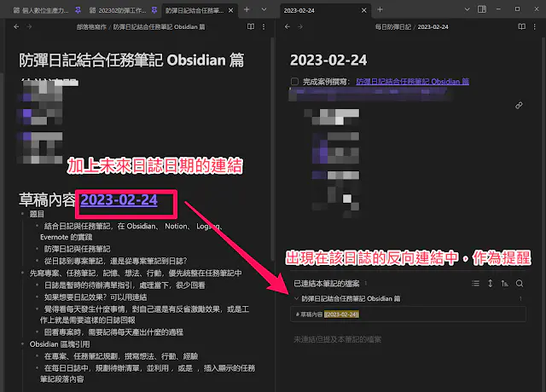
Task: Click the new tab plus button in left pane
Action: point(247,9)
